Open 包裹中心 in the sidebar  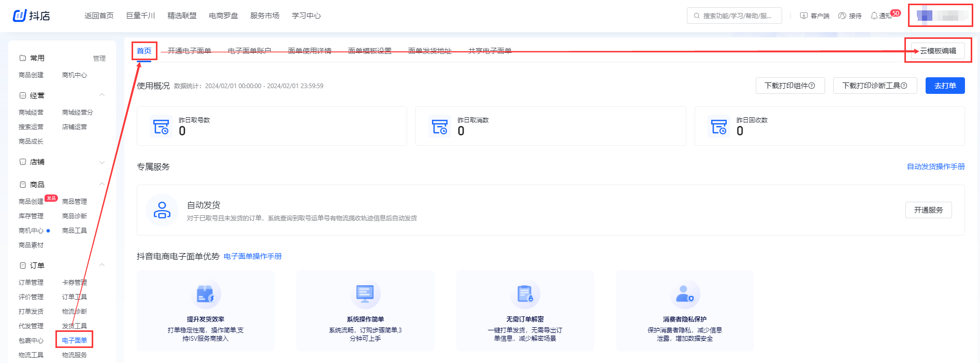(31, 340)
